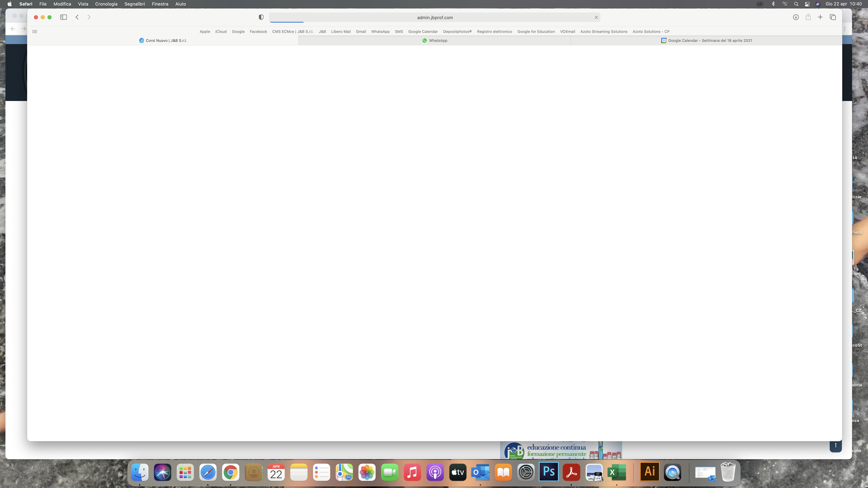Show downloads list icon

[x=796, y=17]
